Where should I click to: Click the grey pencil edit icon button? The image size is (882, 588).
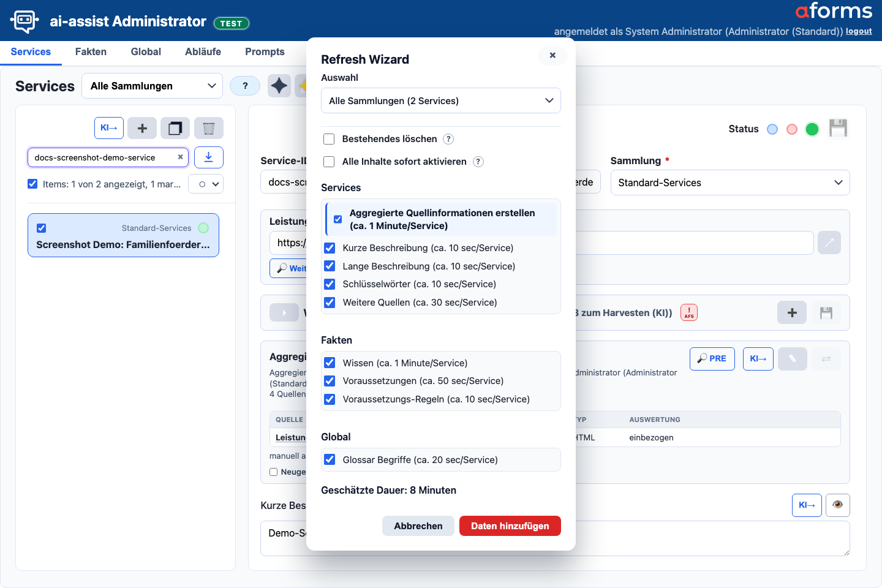(793, 358)
